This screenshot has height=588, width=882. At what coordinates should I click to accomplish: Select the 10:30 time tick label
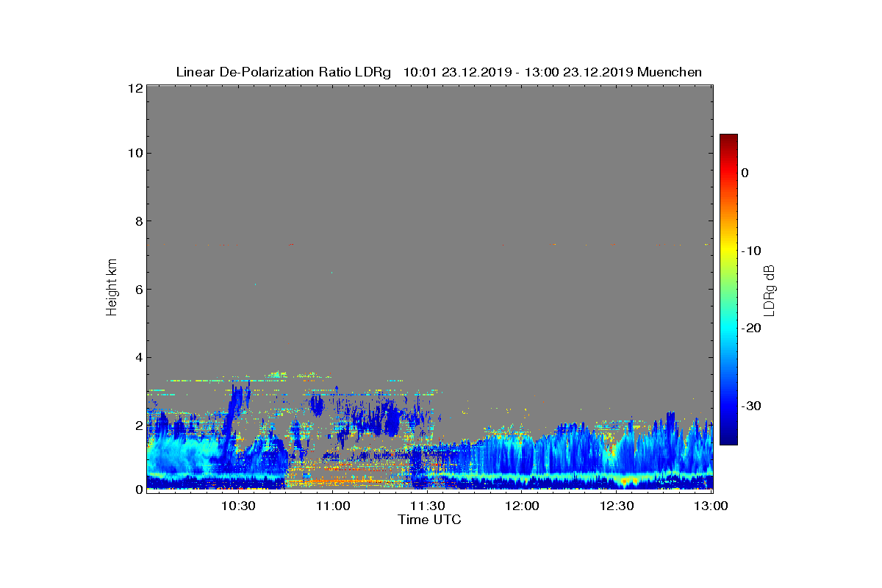[238, 506]
